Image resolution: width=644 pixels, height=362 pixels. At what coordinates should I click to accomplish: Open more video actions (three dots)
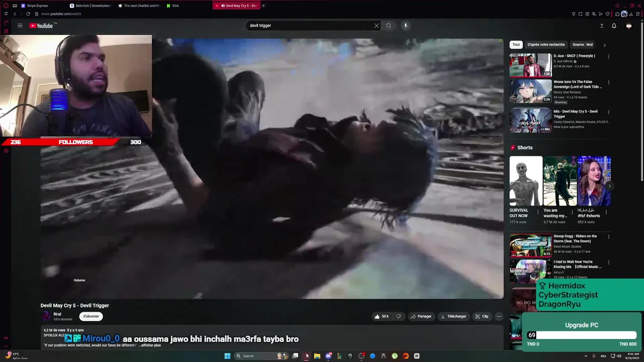pyautogui.click(x=499, y=317)
